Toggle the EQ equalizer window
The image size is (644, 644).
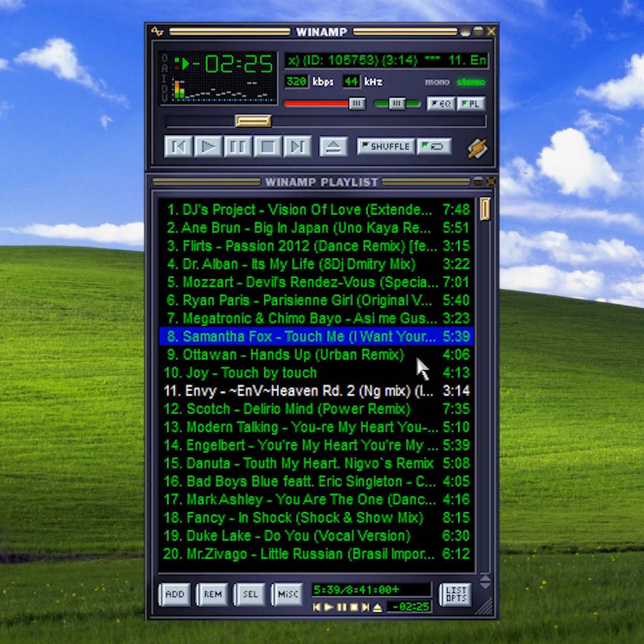coord(441,104)
